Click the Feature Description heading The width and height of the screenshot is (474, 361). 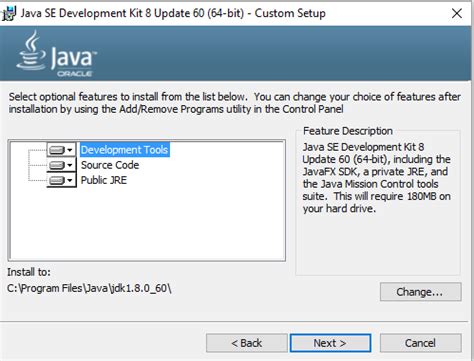(x=348, y=131)
